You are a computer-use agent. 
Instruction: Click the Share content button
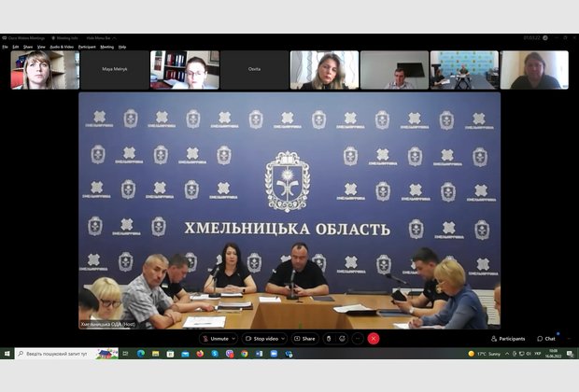305,339
